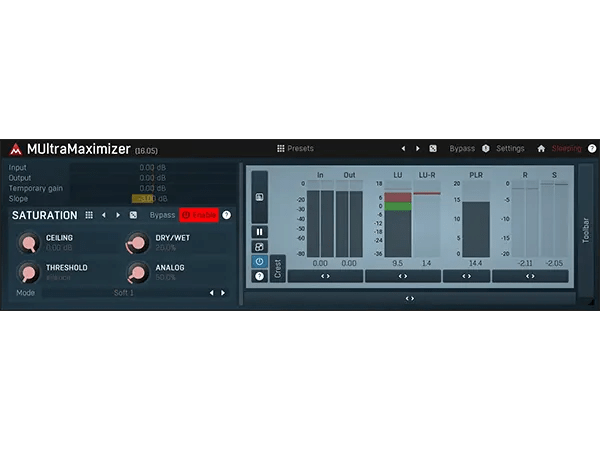
Task: Open the Mode Soft 1 selector
Action: [x=124, y=293]
